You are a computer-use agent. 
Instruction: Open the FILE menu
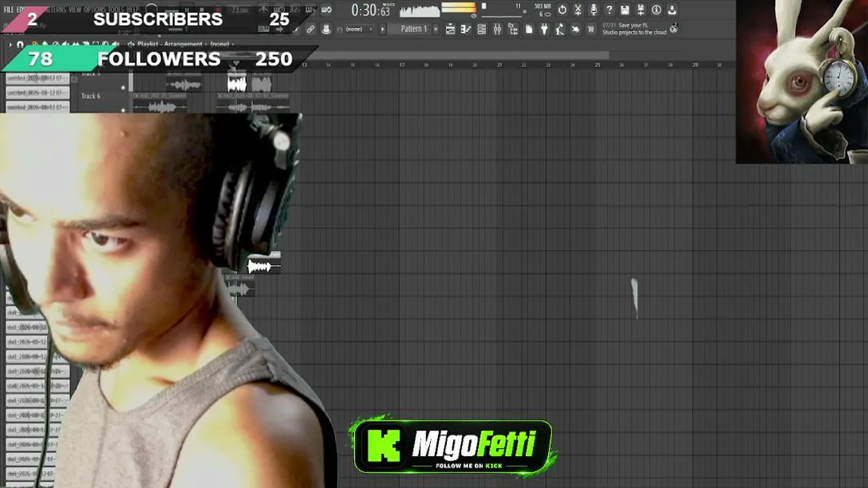[9, 9]
